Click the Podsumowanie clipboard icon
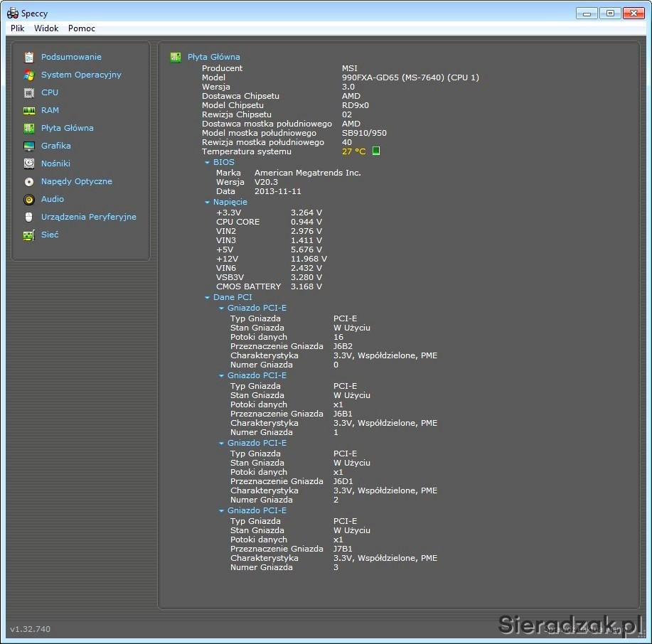 click(x=28, y=57)
